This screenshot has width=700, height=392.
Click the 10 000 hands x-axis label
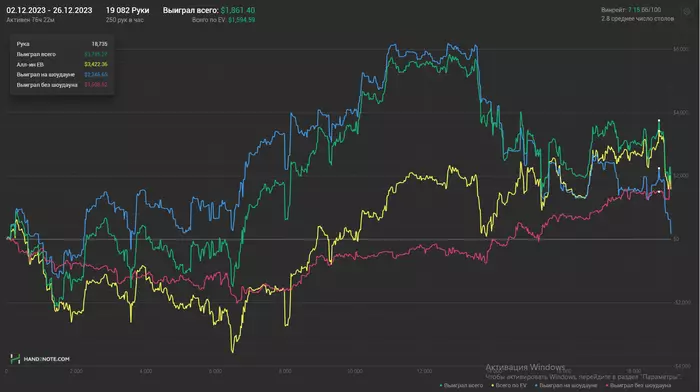(355, 371)
